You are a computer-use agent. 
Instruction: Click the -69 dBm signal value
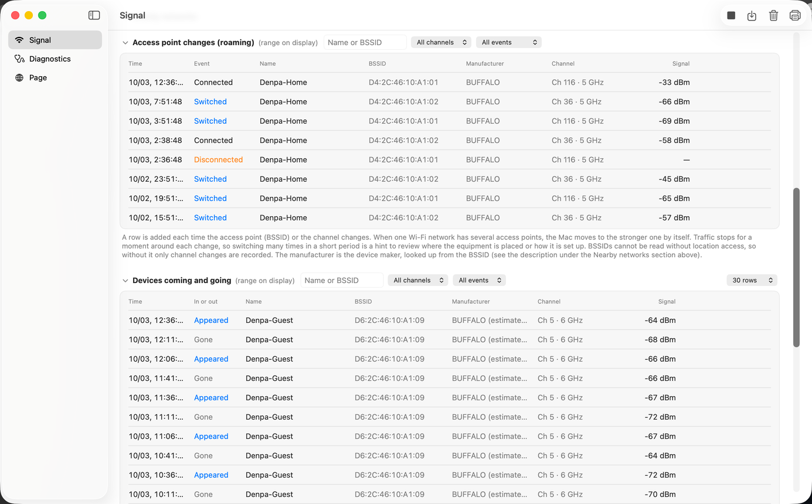(x=674, y=121)
